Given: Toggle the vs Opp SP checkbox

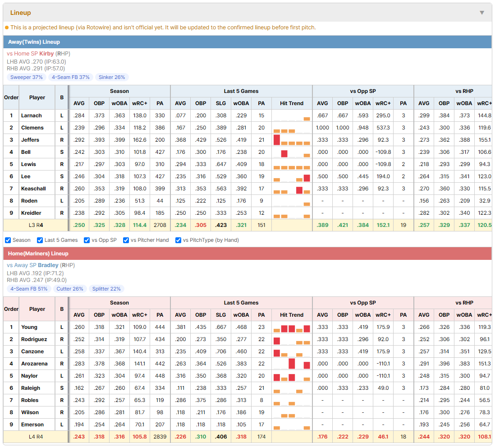Looking at the screenshot, I should [x=87, y=240].
